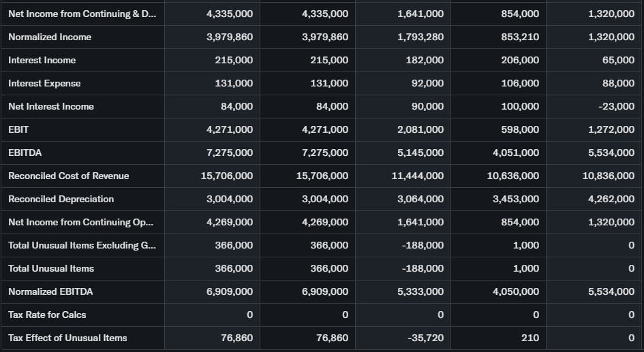Click the Tax Rate for Calcs label
Image resolution: width=644 pixels, height=352 pixels.
[x=47, y=315]
